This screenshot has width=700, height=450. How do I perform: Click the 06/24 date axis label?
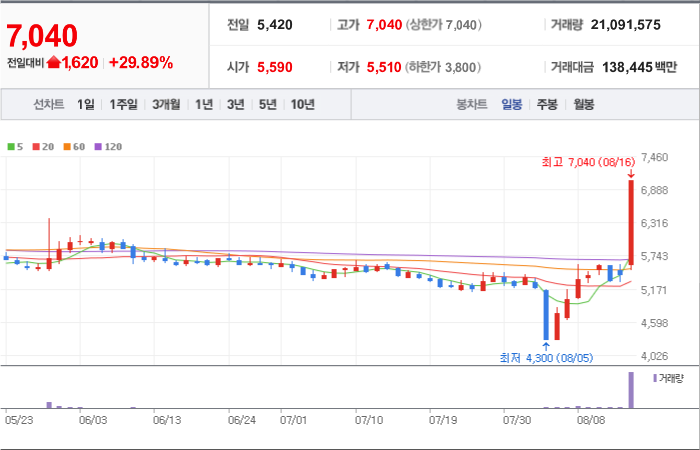[242, 420]
